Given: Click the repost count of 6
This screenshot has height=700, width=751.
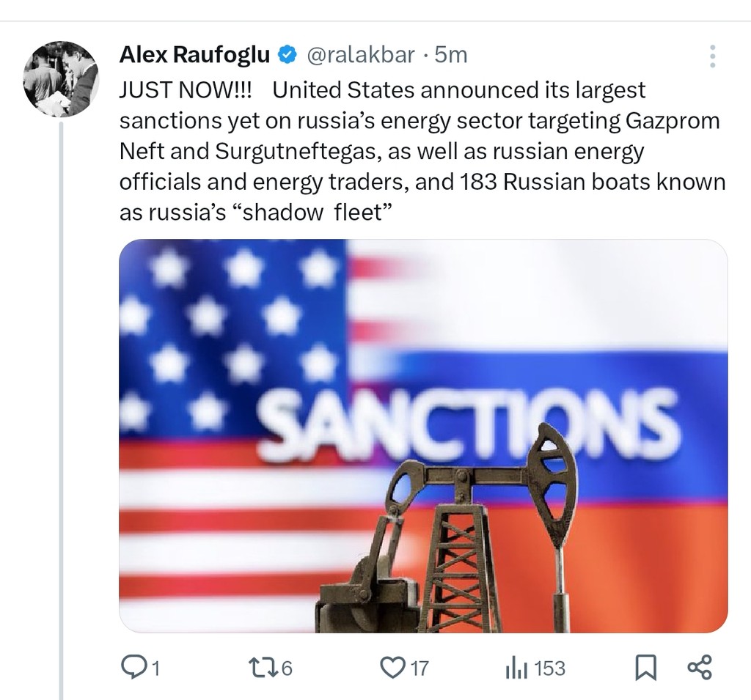Looking at the screenshot, I should 287,668.
